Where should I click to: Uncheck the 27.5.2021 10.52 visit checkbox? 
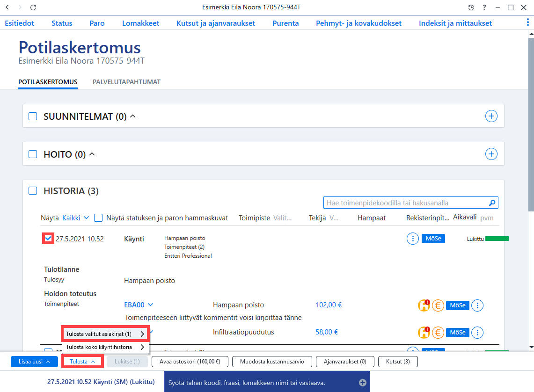[48, 239]
